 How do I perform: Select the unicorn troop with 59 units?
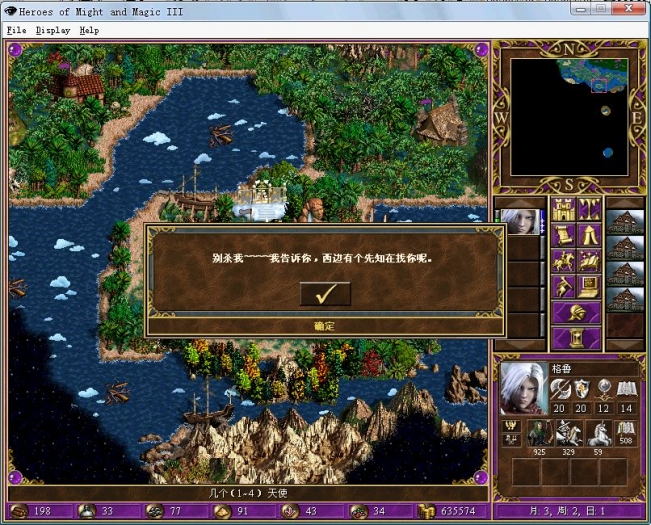[x=598, y=433]
